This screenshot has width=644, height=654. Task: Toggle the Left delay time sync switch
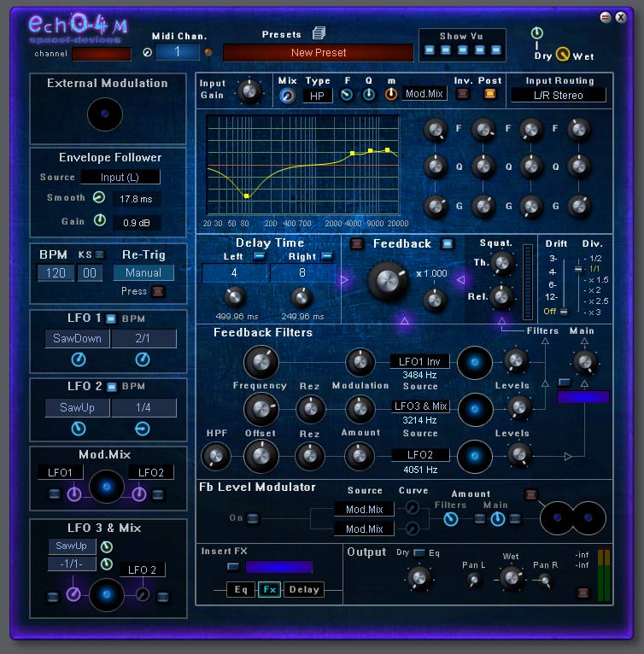pyautogui.click(x=259, y=256)
